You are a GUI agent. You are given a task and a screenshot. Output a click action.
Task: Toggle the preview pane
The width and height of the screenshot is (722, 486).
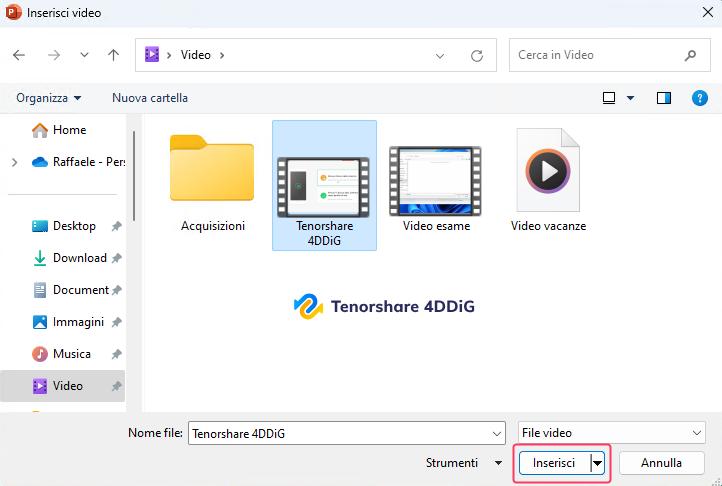[664, 98]
